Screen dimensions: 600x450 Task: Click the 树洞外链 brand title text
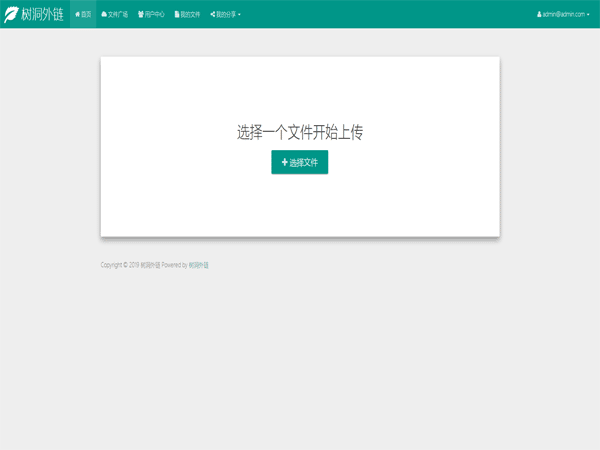[43, 14]
